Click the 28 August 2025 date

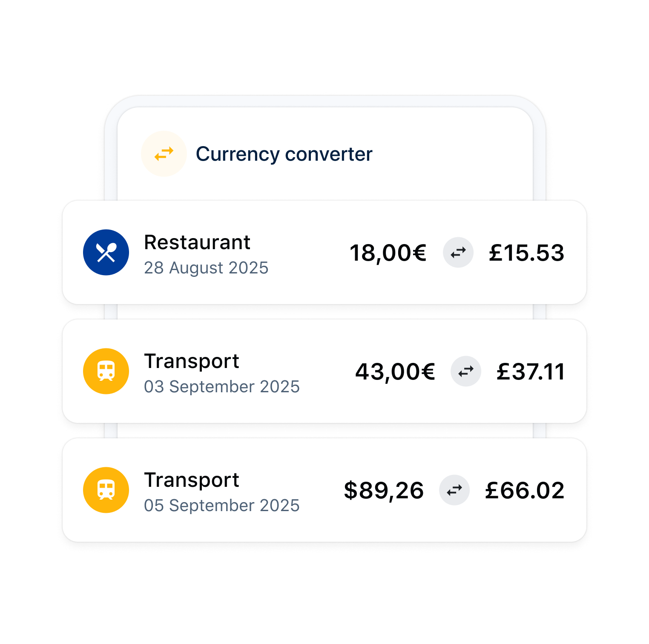tap(206, 268)
